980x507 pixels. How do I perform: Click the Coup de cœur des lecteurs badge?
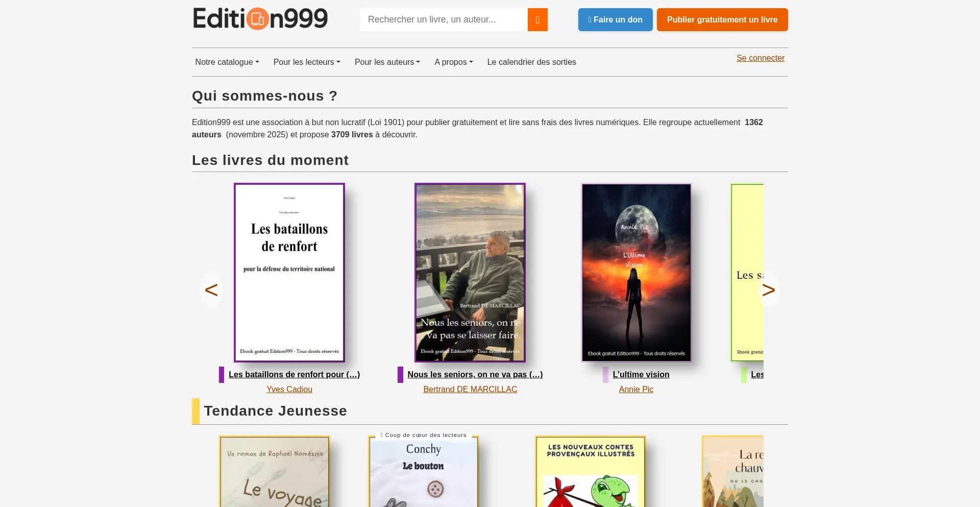coord(424,435)
